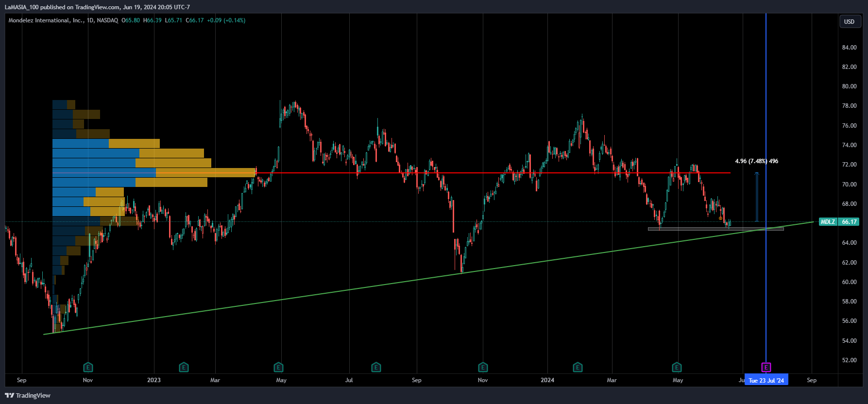The width and height of the screenshot is (868, 404).
Task: Click the 60.00 price axis label
Action: (x=850, y=282)
